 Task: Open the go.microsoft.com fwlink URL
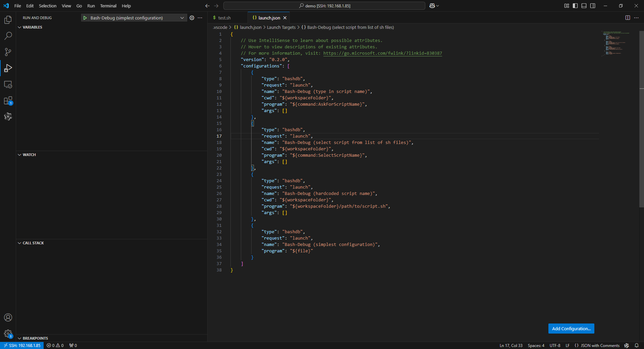click(x=382, y=53)
